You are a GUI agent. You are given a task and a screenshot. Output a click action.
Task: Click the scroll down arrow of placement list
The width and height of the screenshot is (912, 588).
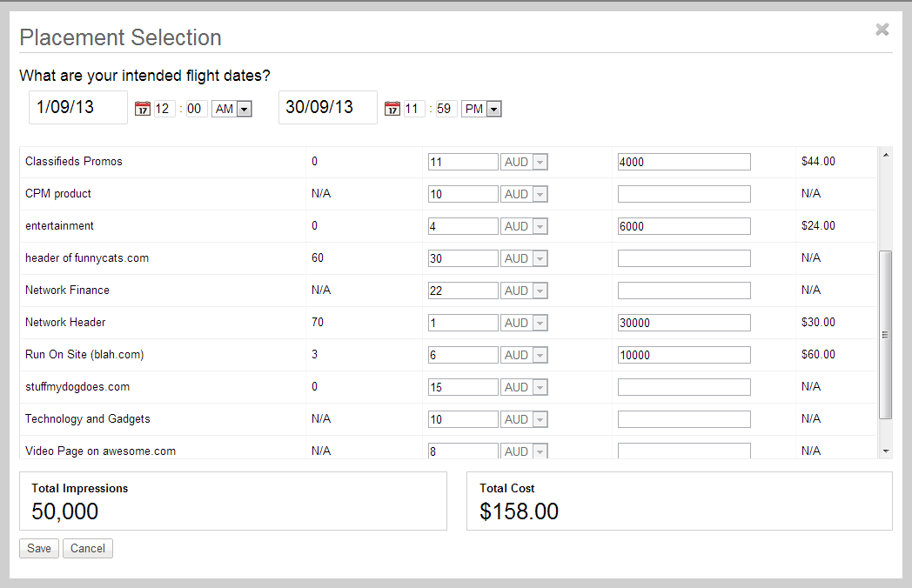point(885,451)
